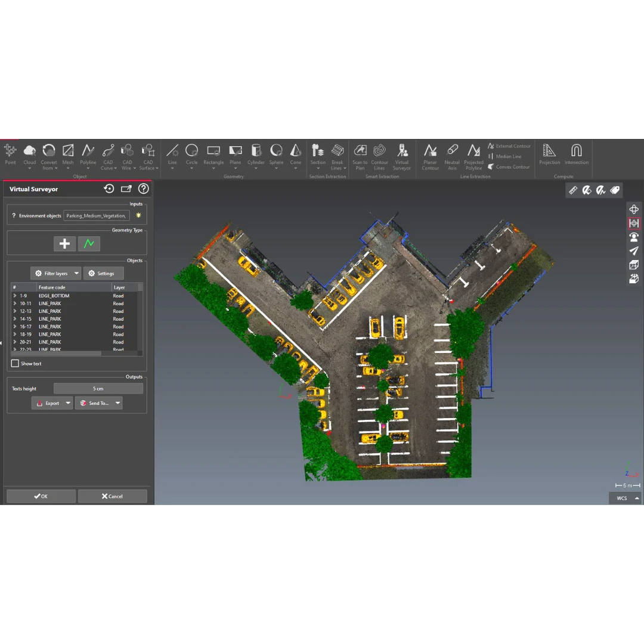Click the point geometry type plus button
The image size is (644, 644).
point(64,243)
